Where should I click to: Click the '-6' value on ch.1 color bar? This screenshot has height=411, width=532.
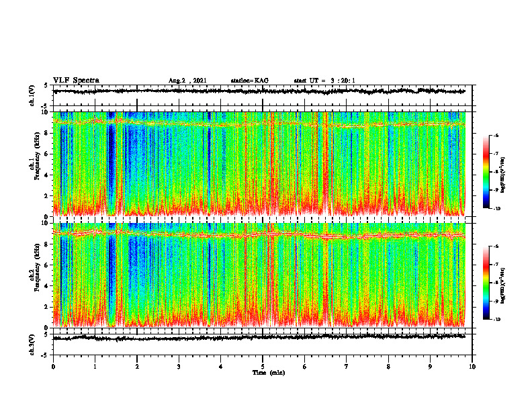pos(496,135)
